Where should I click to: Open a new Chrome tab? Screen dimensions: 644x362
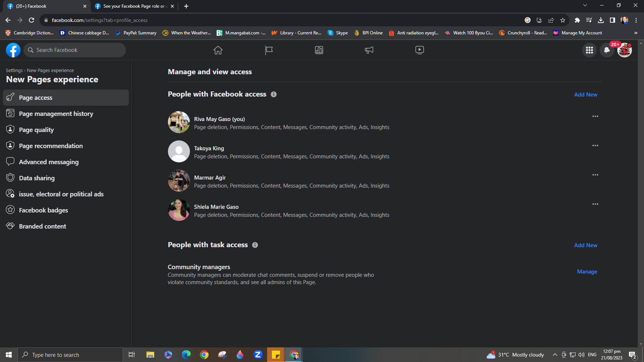click(186, 6)
